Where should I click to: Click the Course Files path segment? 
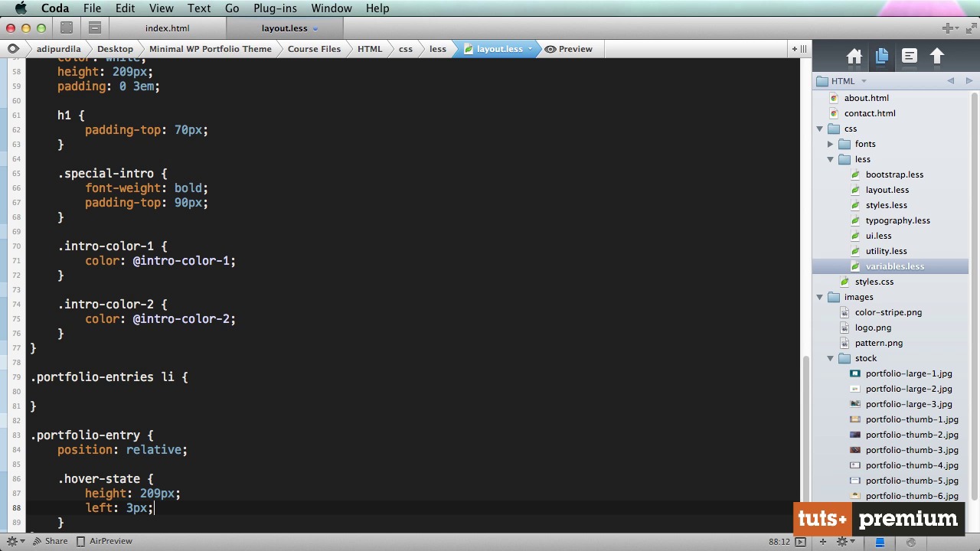click(314, 49)
